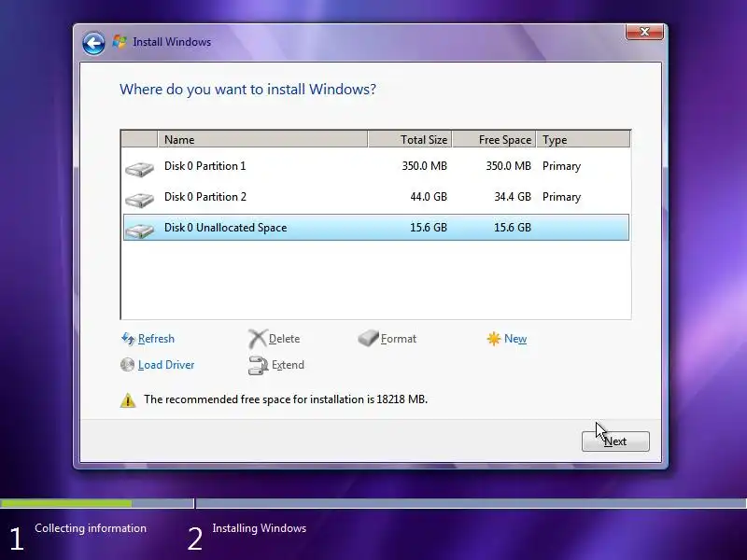
Task: Click the Extend partition icon
Action: tap(259, 365)
